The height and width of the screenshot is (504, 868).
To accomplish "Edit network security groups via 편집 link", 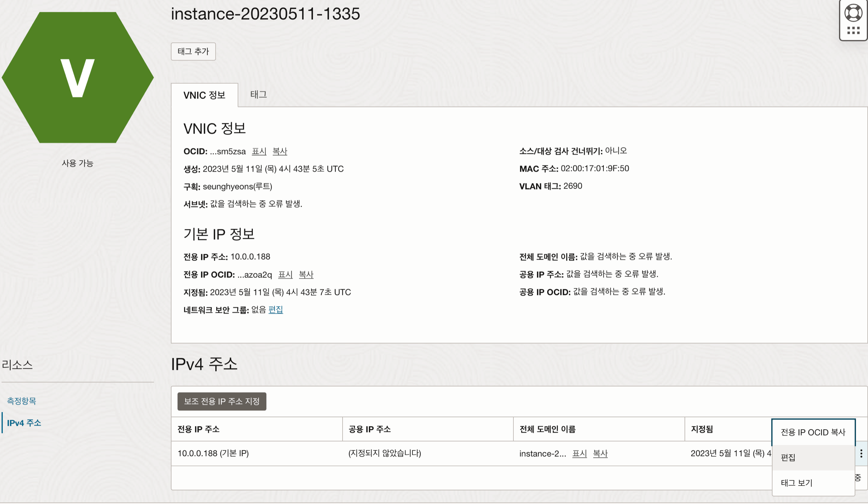I will [x=276, y=309].
